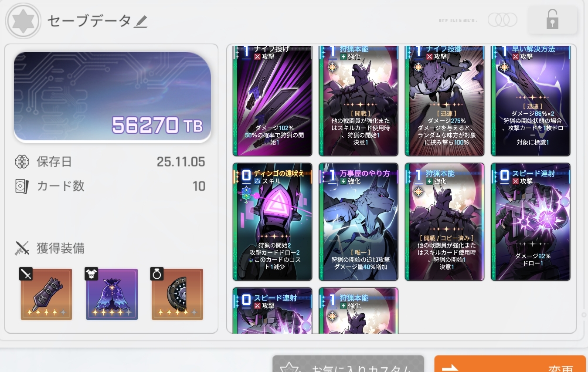Toggle the padlock lock button
The width and height of the screenshot is (588, 372).
tap(552, 20)
